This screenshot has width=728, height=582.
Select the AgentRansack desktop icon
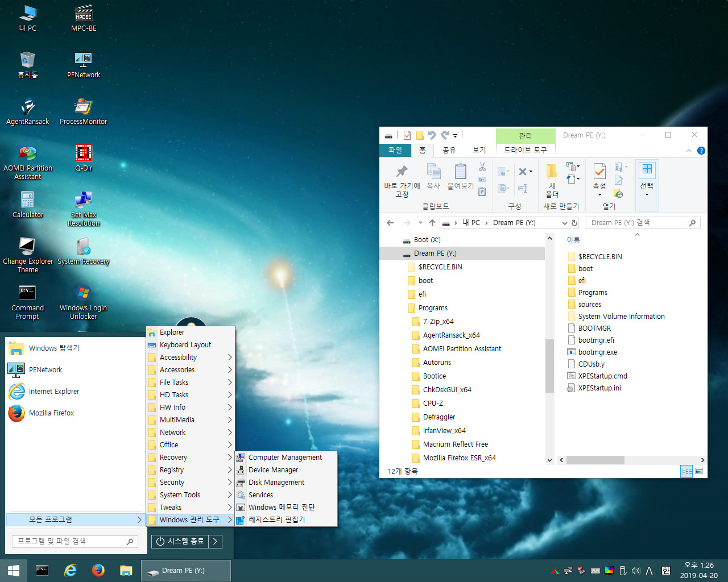pyautogui.click(x=27, y=111)
